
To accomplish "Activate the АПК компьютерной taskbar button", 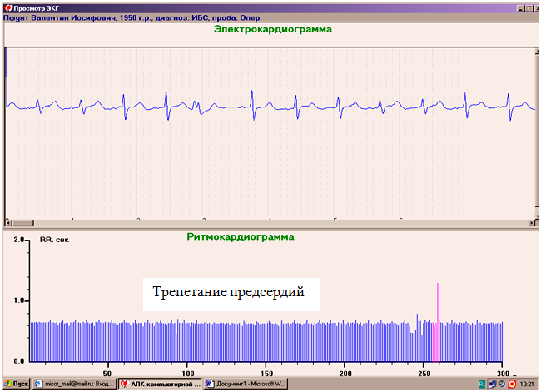I will (x=161, y=384).
